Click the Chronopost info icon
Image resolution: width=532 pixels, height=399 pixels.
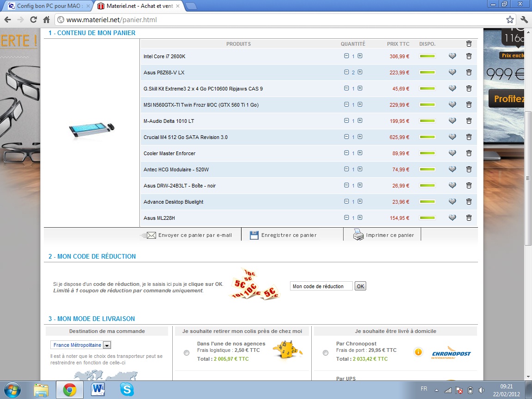point(418,352)
